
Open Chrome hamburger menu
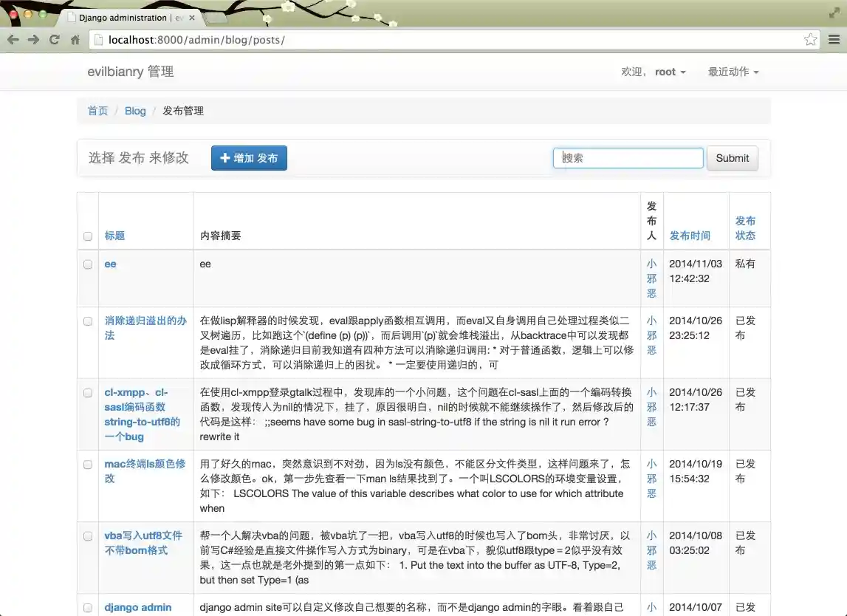(x=834, y=40)
